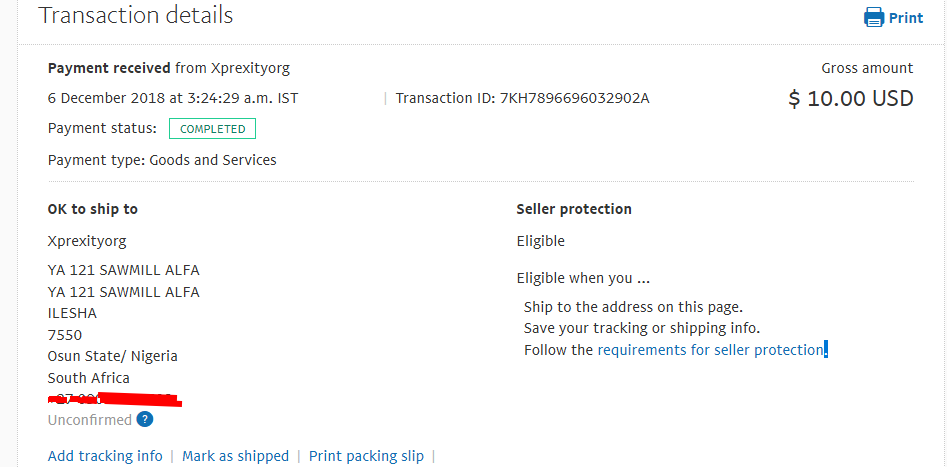Click the Payment type Goods and Services text
This screenshot has width=947, height=467.
[162, 160]
